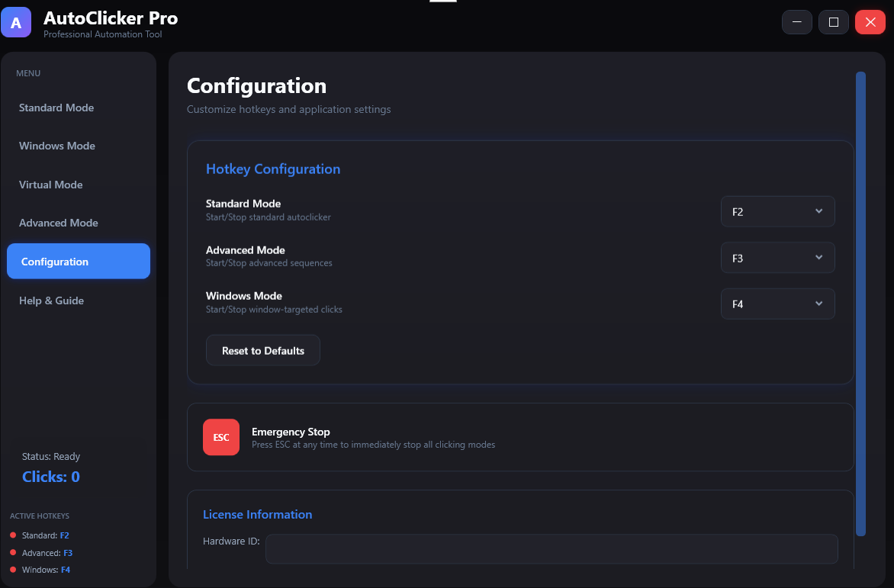Viewport: 894px width, 588px height.
Task: Open the Windows Mode hotkey dropdown
Action: click(x=777, y=304)
